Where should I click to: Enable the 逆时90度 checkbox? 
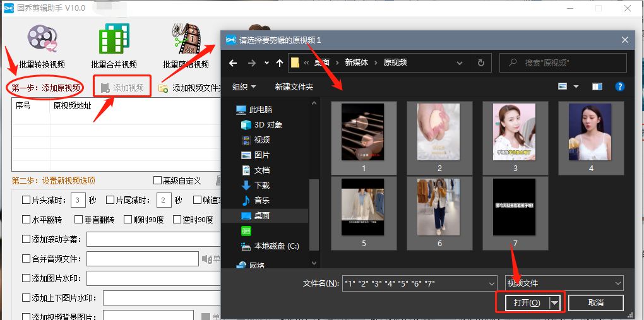[x=177, y=220]
